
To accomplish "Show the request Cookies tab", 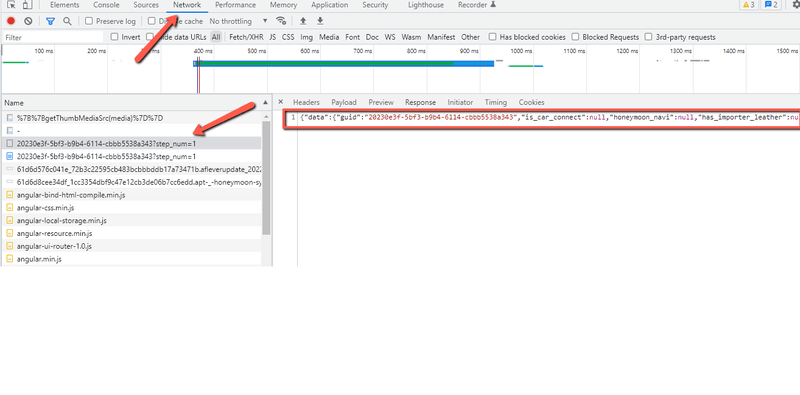I will 532,102.
